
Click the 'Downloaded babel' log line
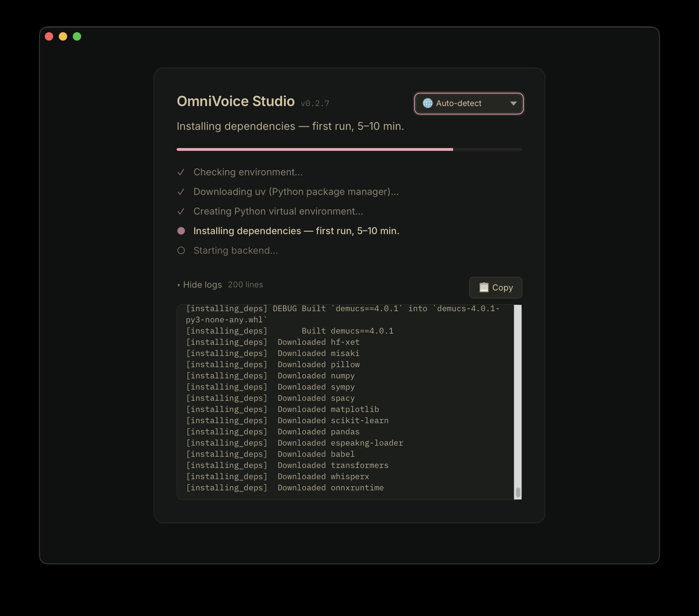coord(270,454)
